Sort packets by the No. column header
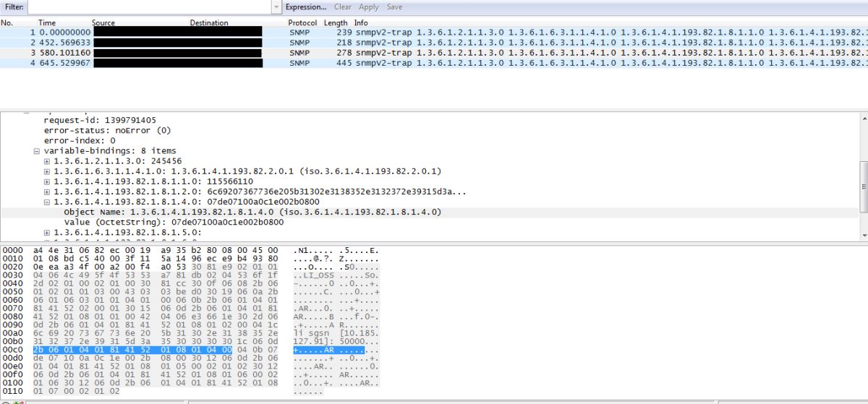The image size is (868, 404). coord(7,23)
